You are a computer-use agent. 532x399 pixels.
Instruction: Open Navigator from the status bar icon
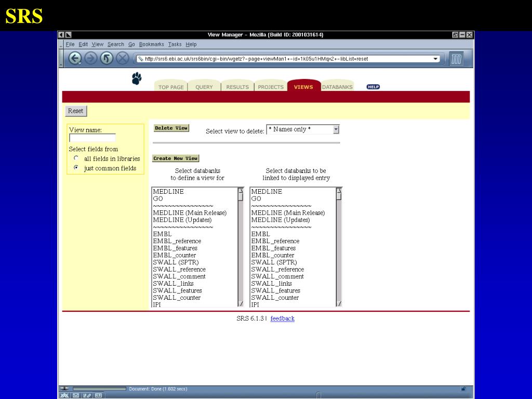(x=64, y=395)
